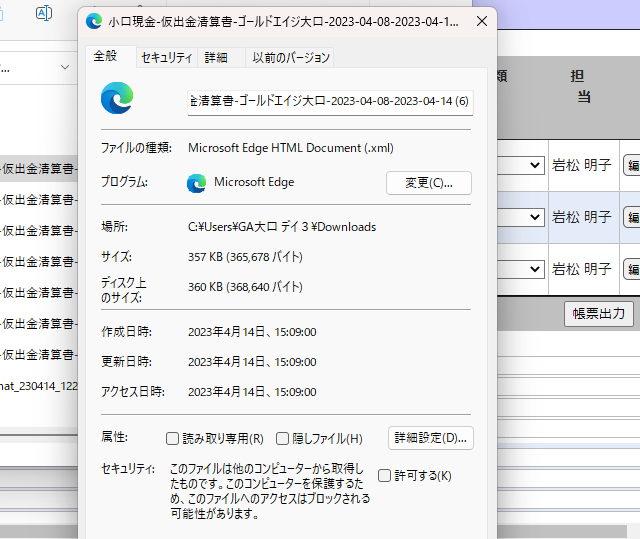Click the large Edge file icon beside the filename
Viewport: 640px width, 539px height.
point(117,99)
